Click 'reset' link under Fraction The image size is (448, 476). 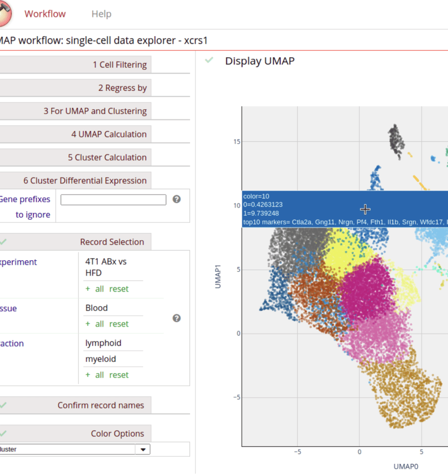click(119, 375)
